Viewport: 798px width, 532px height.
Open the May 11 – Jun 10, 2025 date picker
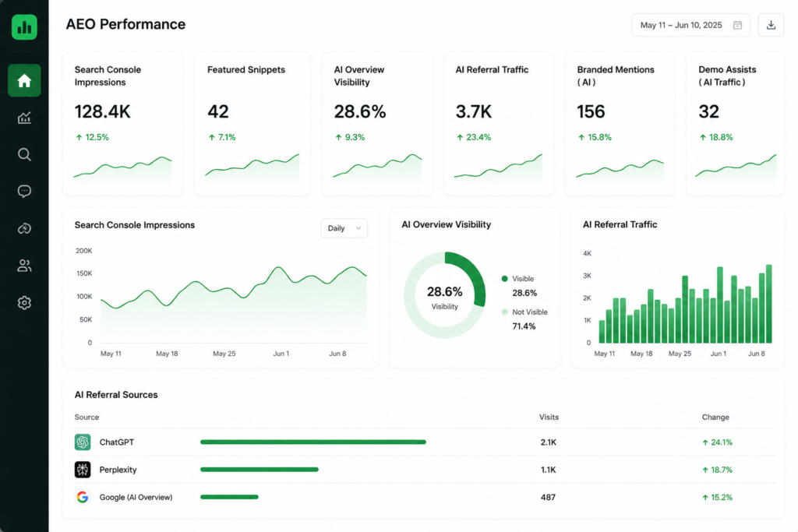pyautogui.click(x=690, y=25)
